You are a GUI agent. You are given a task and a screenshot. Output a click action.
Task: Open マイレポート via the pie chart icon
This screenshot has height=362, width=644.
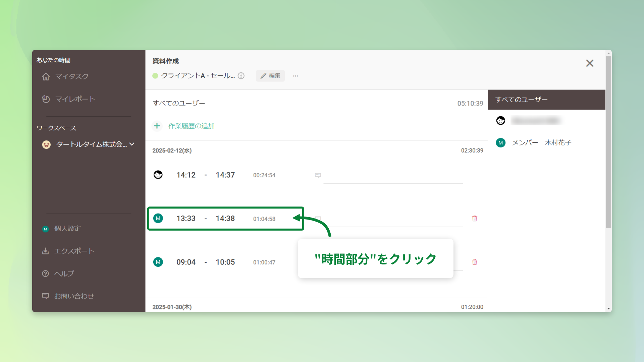click(46, 99)
